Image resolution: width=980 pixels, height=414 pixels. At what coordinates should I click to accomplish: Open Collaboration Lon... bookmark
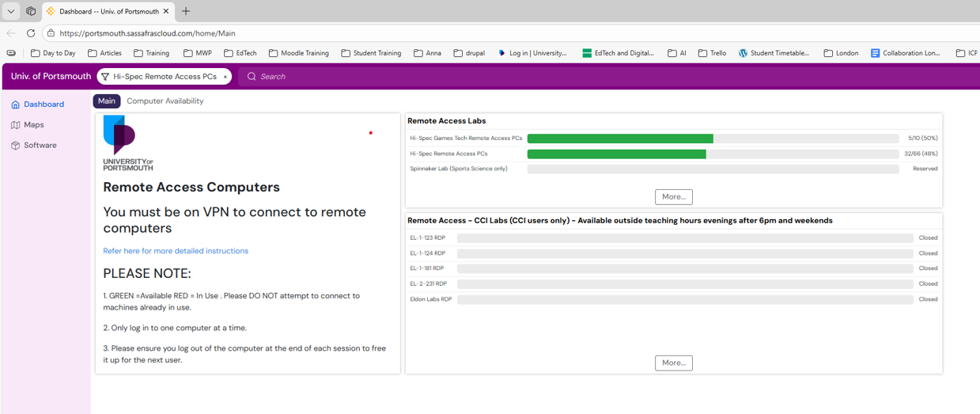pyautogui.click(x=906, y=53)
